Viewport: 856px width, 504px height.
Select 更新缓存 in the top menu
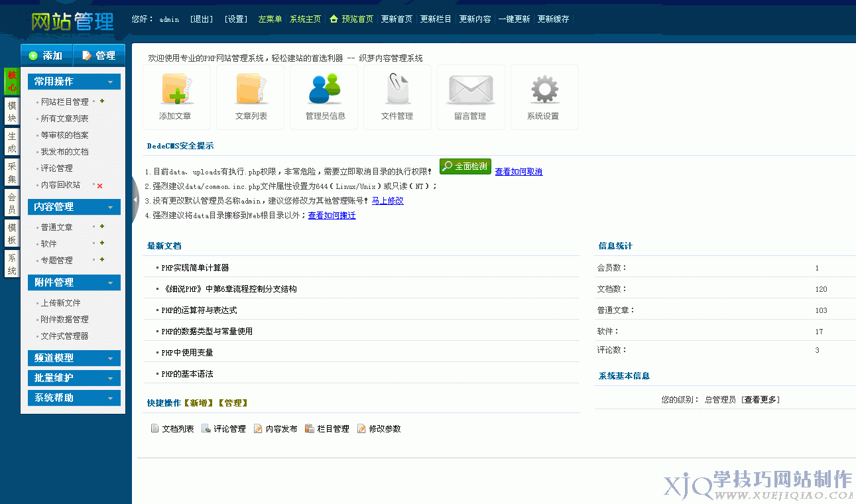[553, 19]
